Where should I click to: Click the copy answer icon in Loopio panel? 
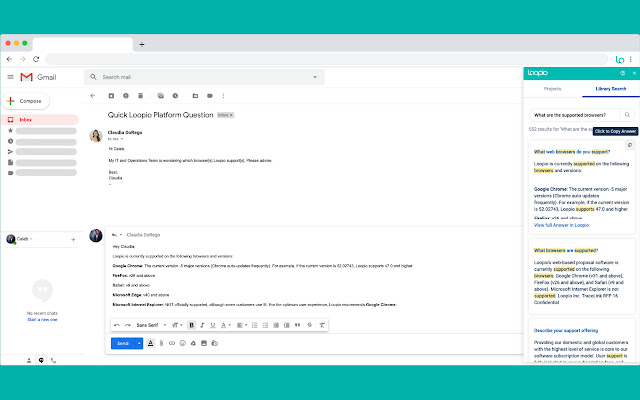pyautogui.click(x=629, y=145)
